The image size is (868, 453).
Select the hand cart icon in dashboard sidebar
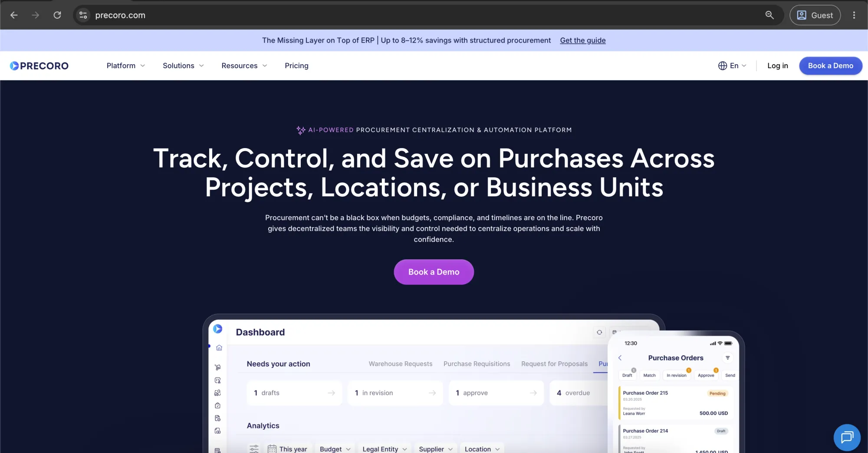(x=218, y=367)
